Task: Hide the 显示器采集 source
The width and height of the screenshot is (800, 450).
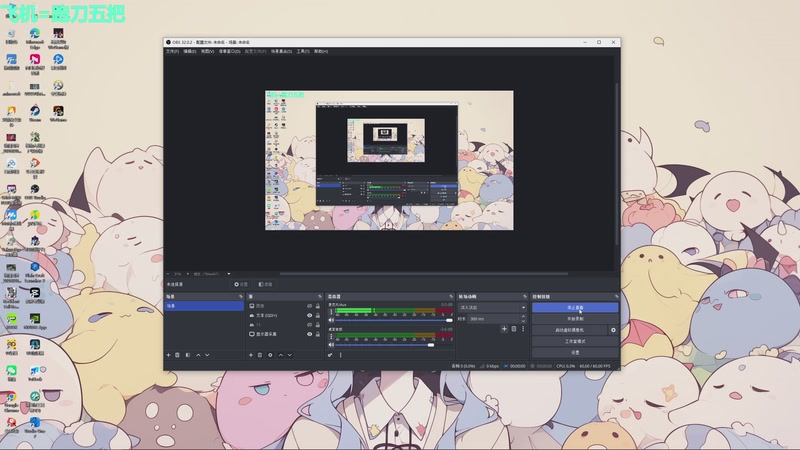Action: point(309,334)
